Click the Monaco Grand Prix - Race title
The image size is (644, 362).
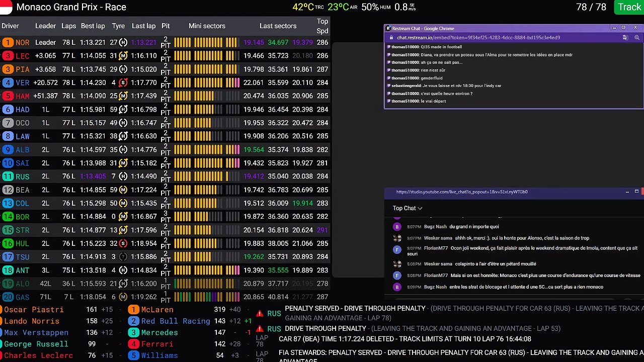(71, 7)
